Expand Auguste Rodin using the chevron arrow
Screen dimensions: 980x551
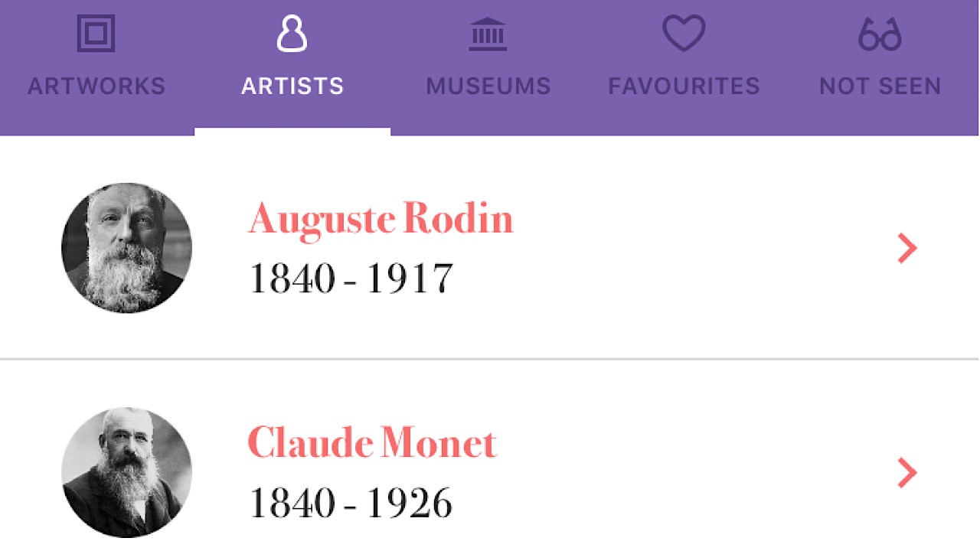click(x=907, y=249)
